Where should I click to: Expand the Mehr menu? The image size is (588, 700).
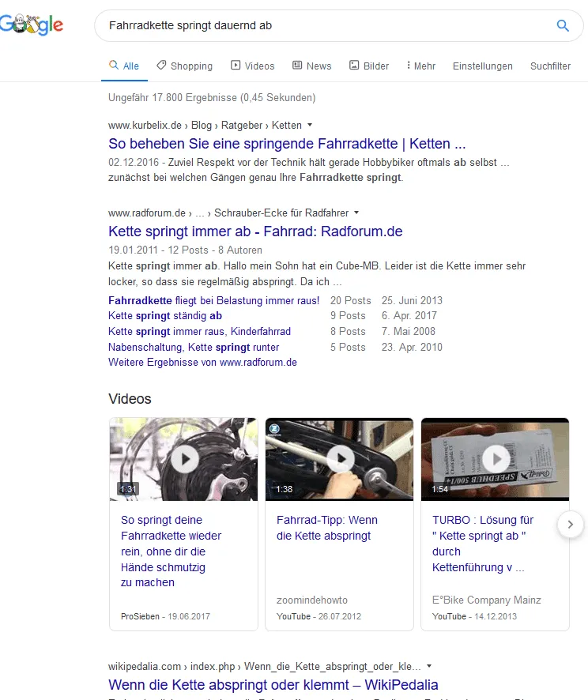click(420, 66)
